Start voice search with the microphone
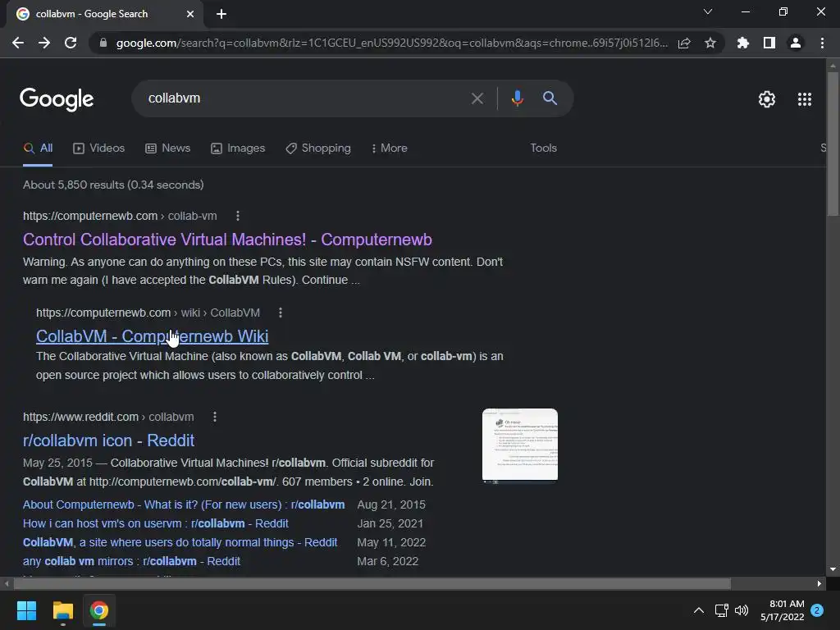Screen dimensions: 840x630 517,98
